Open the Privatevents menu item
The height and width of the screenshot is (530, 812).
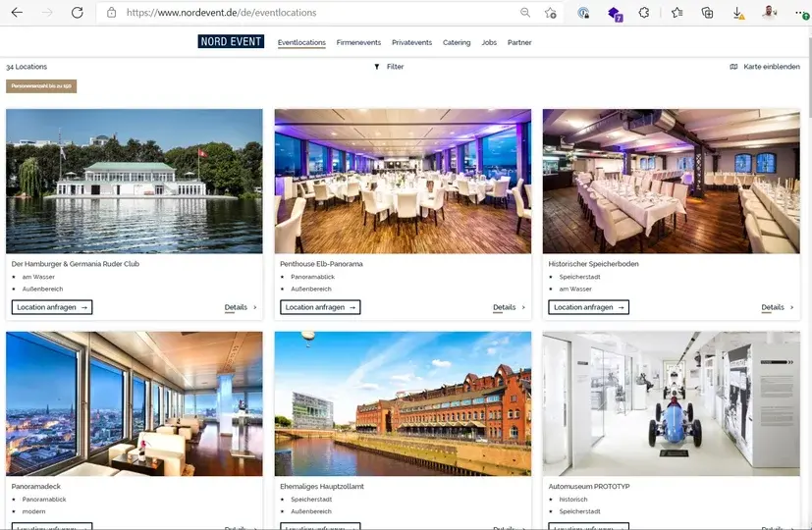tap(411, 42)
